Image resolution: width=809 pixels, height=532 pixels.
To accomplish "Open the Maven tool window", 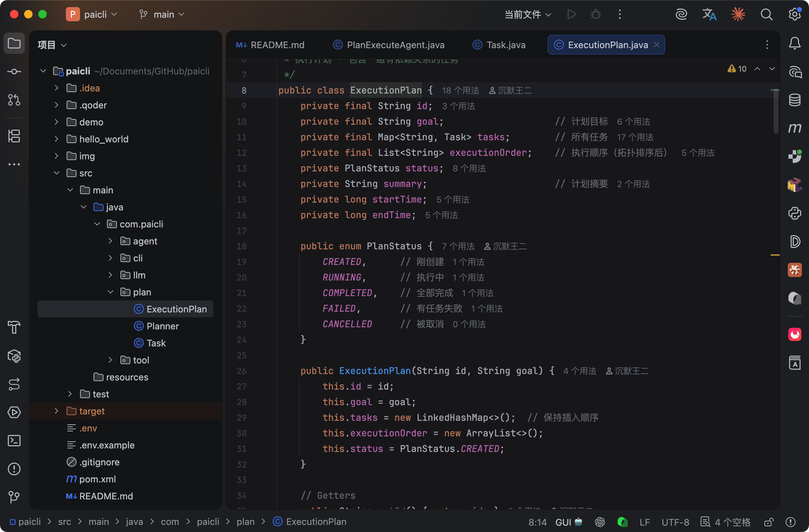I will (795, 128).
